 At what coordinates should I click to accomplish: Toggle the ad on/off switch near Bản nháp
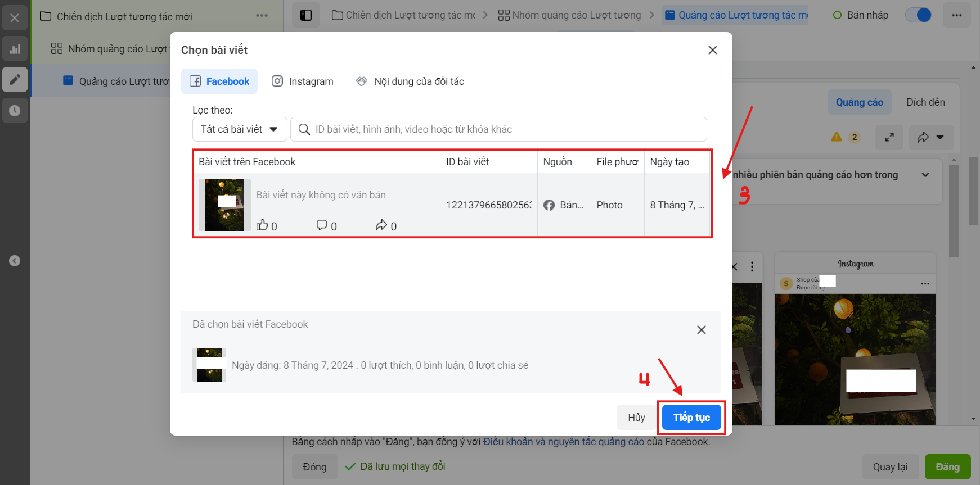[918, 15]
